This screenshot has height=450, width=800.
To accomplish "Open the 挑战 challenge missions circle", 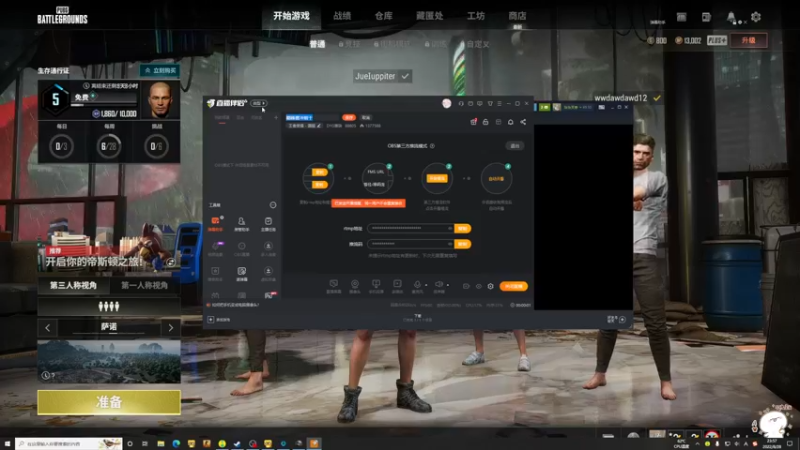I will click(x=157, y=146).
